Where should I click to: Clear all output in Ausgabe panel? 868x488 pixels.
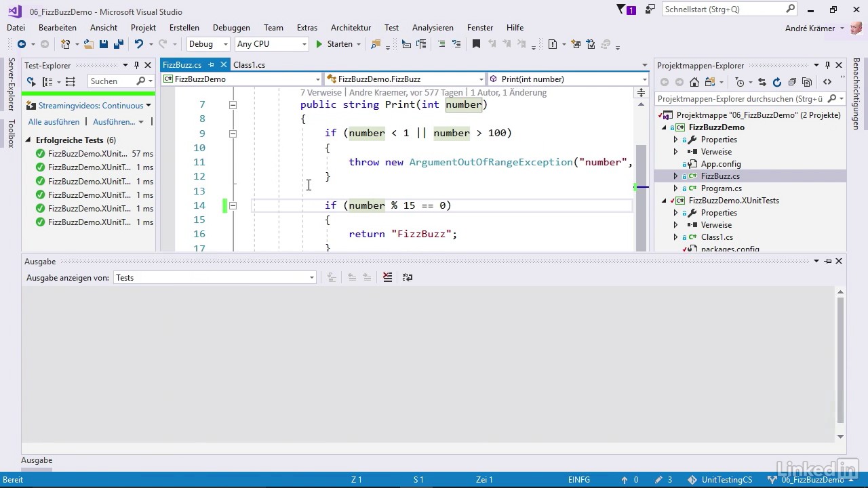387,277
